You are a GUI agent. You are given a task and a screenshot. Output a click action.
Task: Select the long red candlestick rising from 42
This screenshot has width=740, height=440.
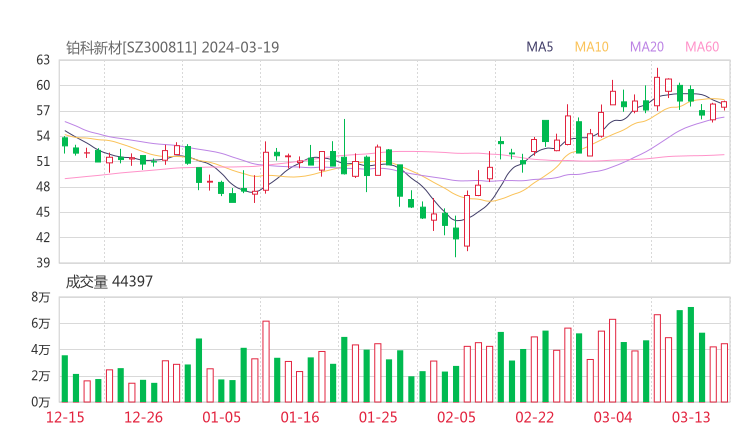point(467,221)
